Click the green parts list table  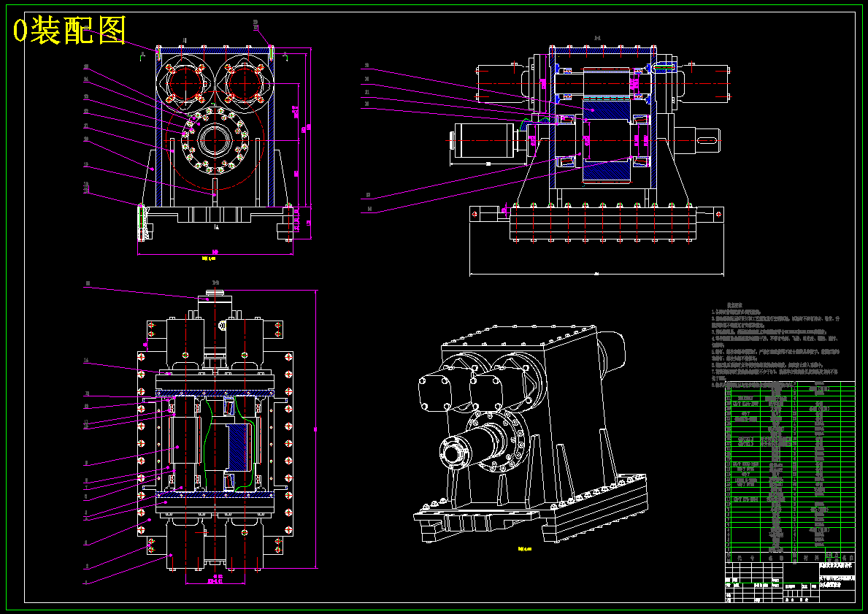click(x=790, y=471)
